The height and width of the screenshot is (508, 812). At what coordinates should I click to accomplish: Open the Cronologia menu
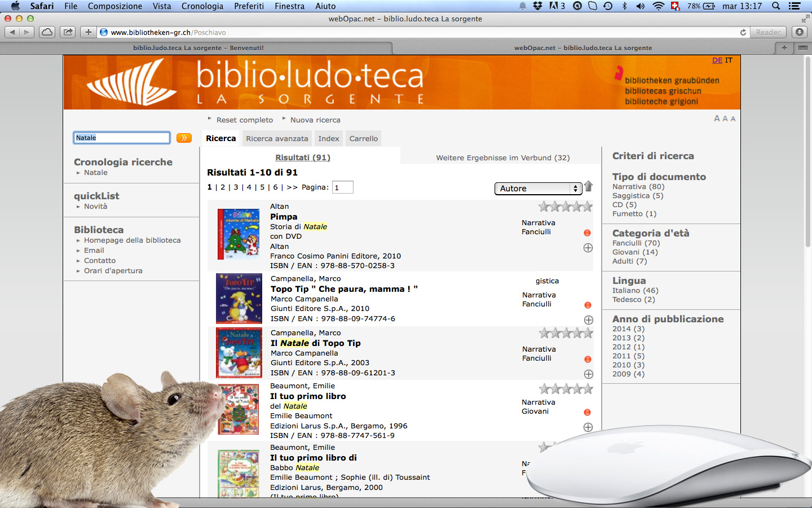(x=202, y=6)
